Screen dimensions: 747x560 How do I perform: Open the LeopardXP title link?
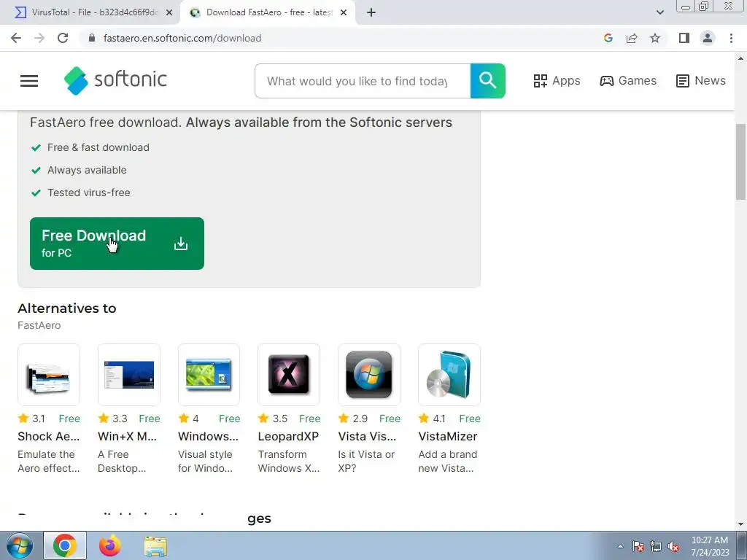(x=288, y=436)
